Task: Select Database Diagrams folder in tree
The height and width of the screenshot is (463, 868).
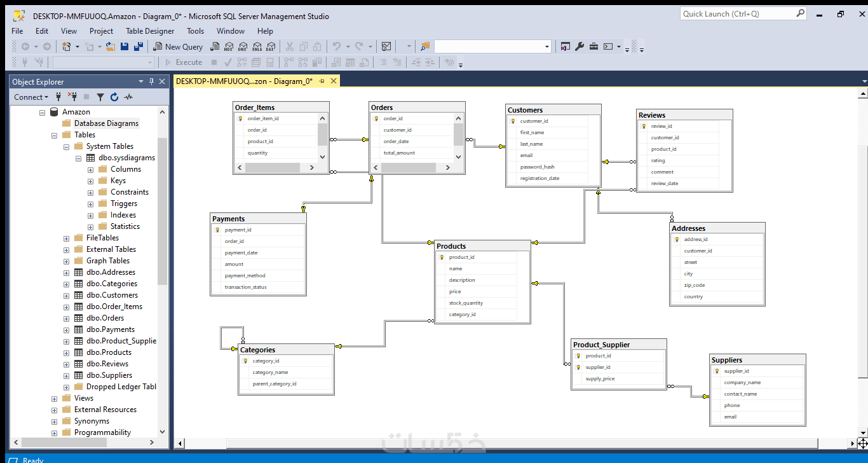Action: tap(106, 123)
